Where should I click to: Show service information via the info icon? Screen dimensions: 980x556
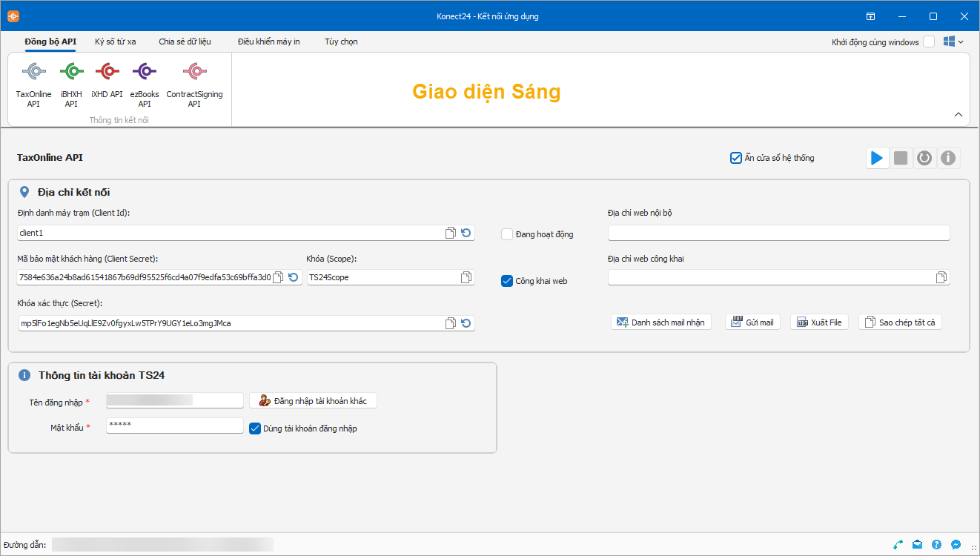pyautogui.click(x=948, y=158)
